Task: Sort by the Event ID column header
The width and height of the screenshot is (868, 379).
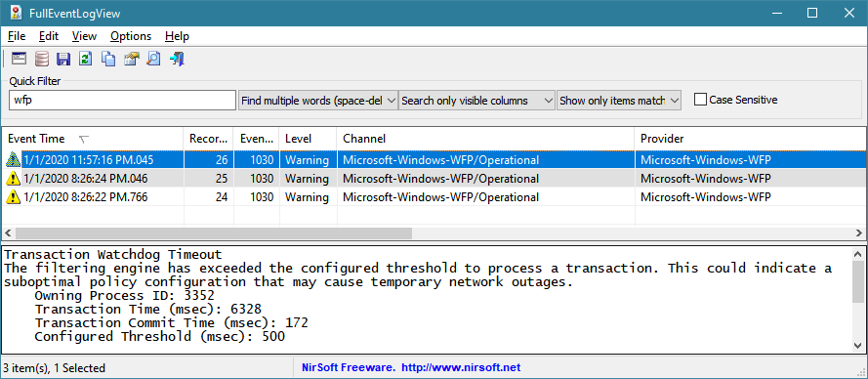Action: (x=257, y=139)
